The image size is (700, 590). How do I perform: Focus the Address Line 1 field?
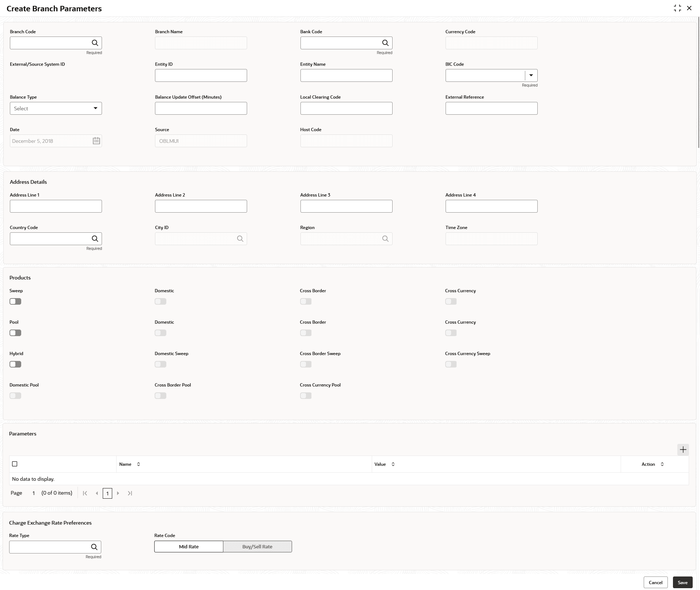pos(56,206)
